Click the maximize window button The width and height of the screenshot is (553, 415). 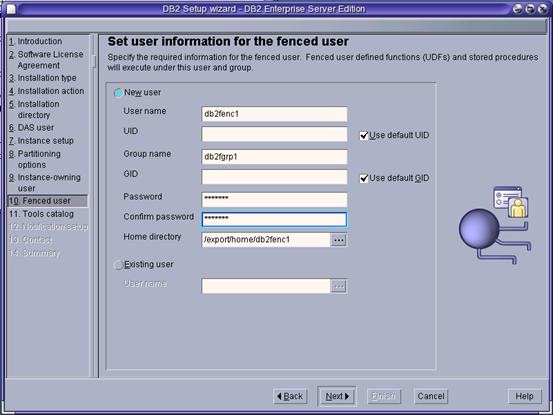point(530,9)
